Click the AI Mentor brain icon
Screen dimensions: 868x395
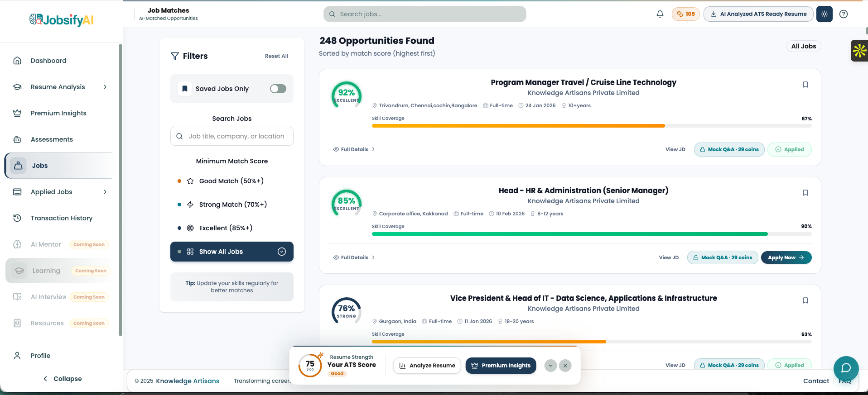pyautogui.click(x=17, y=244)
